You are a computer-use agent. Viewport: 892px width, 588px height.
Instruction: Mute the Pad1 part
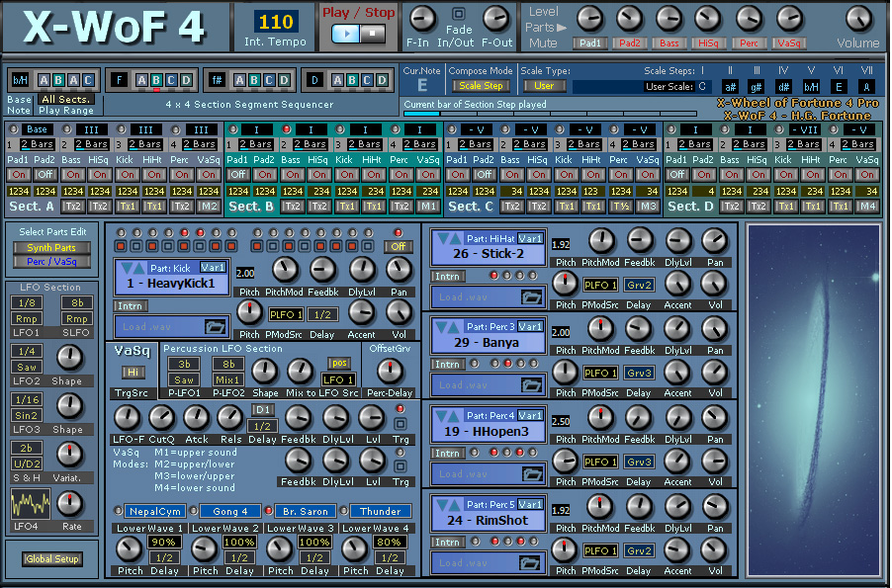[x=590, y=43]
